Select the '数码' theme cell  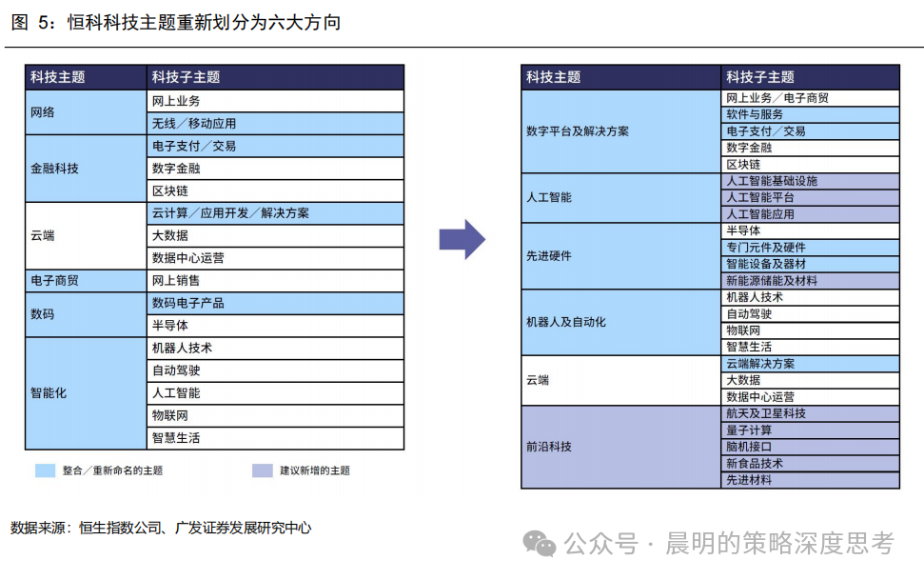click(86, 314)
